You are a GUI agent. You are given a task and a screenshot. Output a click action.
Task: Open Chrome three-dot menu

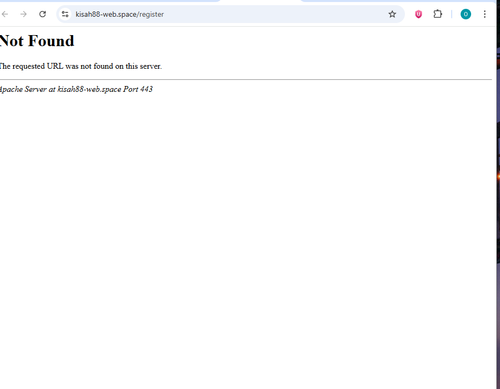485,14
